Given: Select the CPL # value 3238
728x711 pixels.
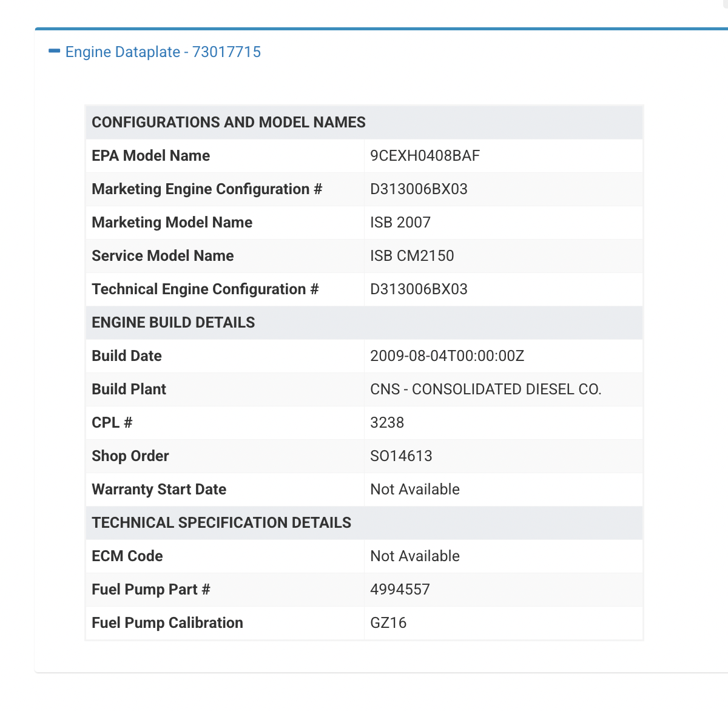Looking at the screenshot, I should click(387, 423).
